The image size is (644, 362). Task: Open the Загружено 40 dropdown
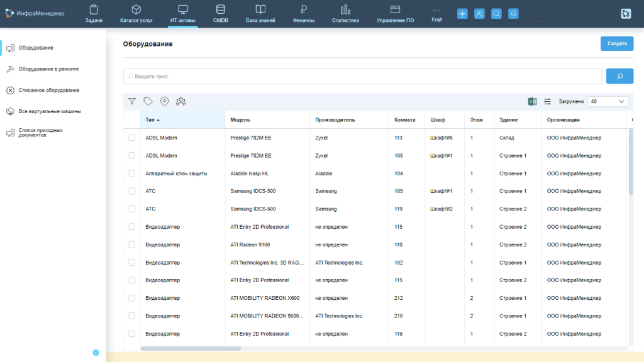608,101
